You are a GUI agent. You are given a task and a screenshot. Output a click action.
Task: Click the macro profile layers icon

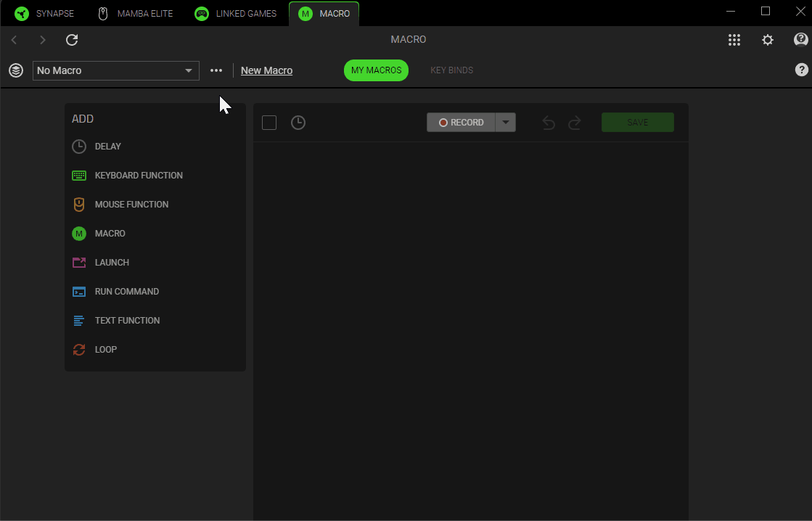[16, 70]
